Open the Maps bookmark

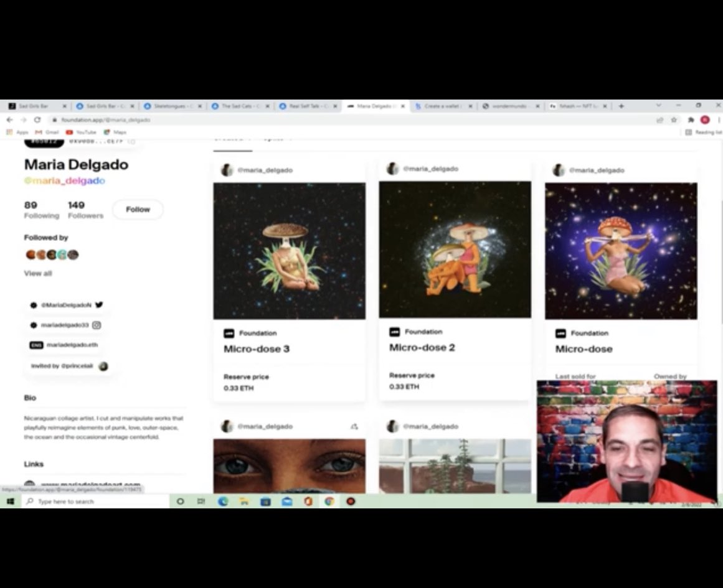click(115, 133)
